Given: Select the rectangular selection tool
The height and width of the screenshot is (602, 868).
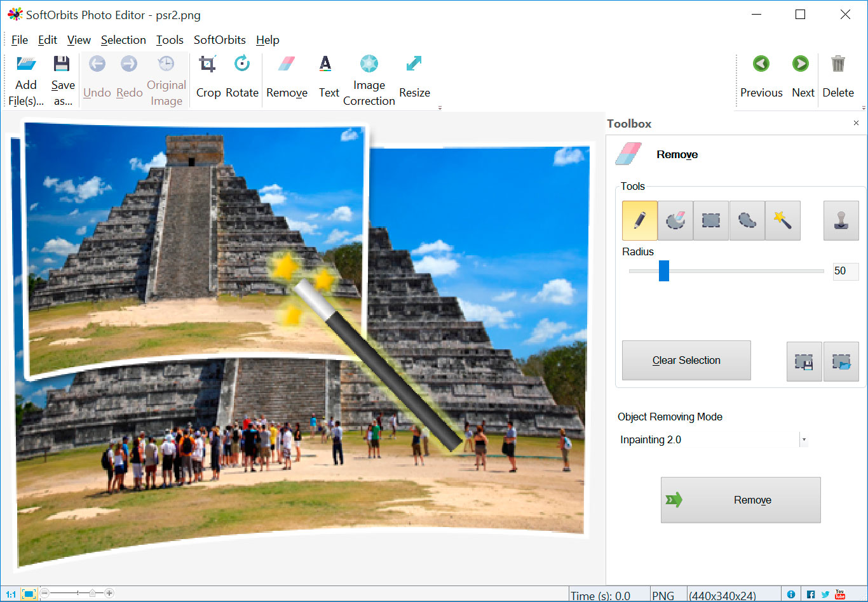Looking at the screenshot, I should pyautogui.click(x=710, y=220).
